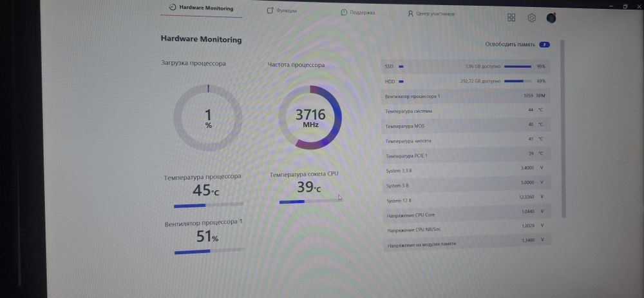Screen dimensions: 644x298
Task: Click the SSD usage progress bar
Action: pyautogui.click(x=518, y=66)
